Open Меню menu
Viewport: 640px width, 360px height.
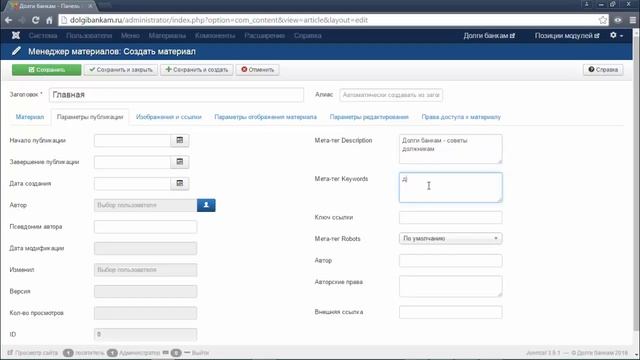pyautogui.click(x=130, y=36)
